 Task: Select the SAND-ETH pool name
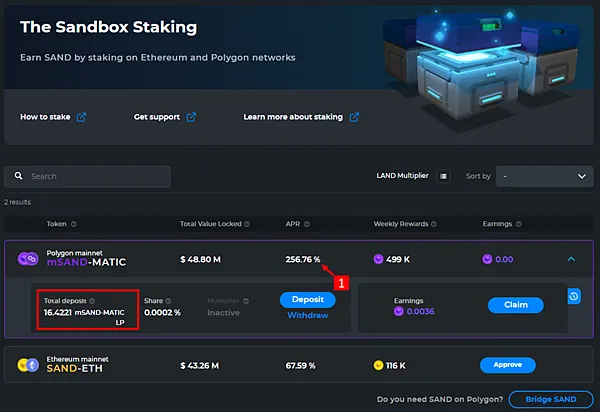(75, 368)
